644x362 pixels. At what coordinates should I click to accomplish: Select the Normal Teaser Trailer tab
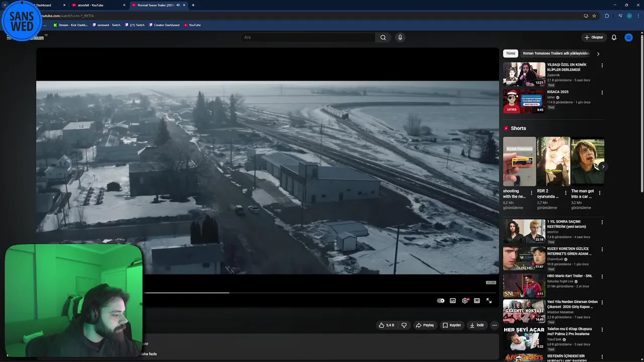point(158,5)
